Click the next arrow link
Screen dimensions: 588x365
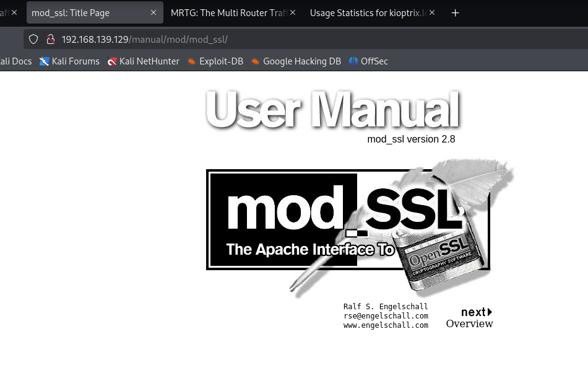tap(476, 312)
